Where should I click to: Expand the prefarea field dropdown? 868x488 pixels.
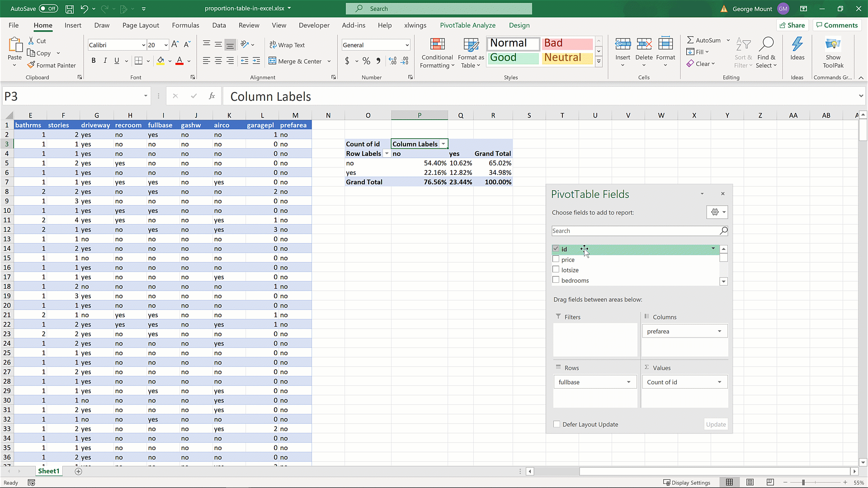pyautogui.click(x=719, y=331)
